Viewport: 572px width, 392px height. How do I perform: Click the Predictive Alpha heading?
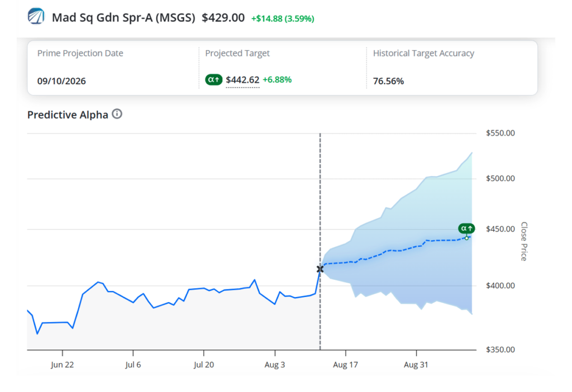coord(68,115)
